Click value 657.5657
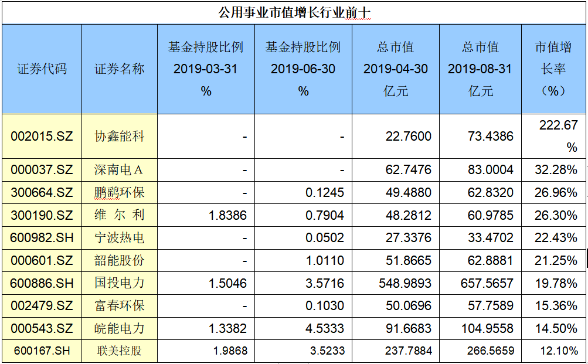The image size is (588, 364). point(487,283)
